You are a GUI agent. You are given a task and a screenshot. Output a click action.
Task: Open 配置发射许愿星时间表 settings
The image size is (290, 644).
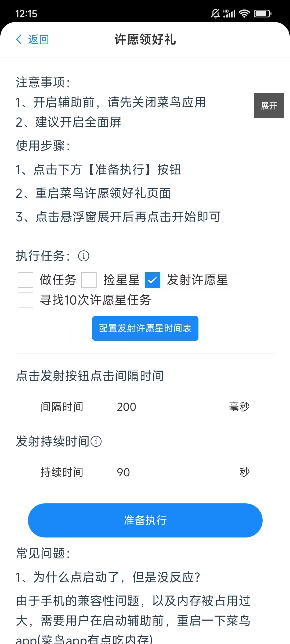coord(145,328)
